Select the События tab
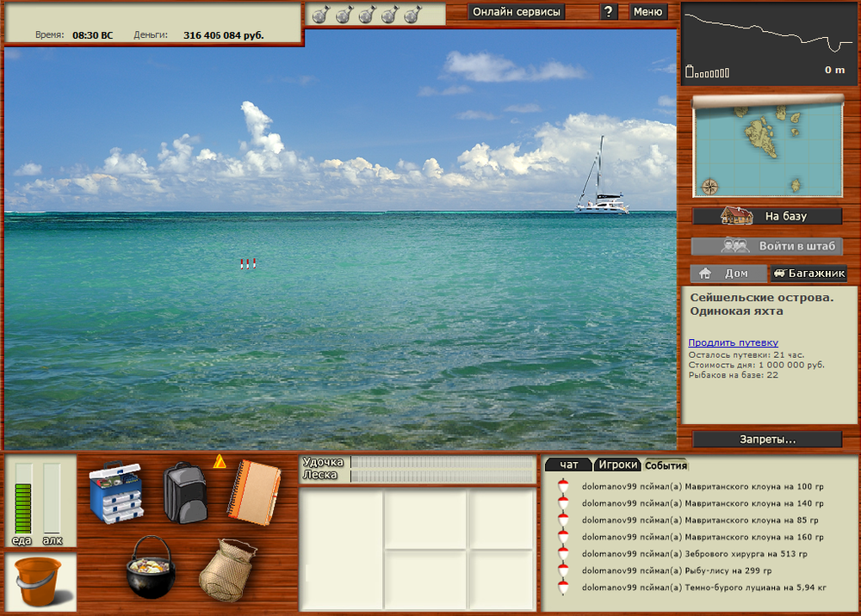 (x=666, y=465)
